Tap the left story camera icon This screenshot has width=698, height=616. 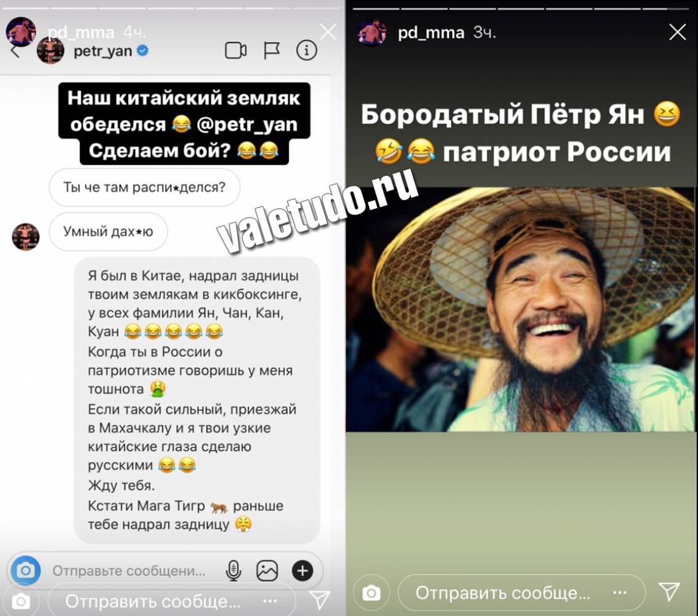[x=21, y=602]
